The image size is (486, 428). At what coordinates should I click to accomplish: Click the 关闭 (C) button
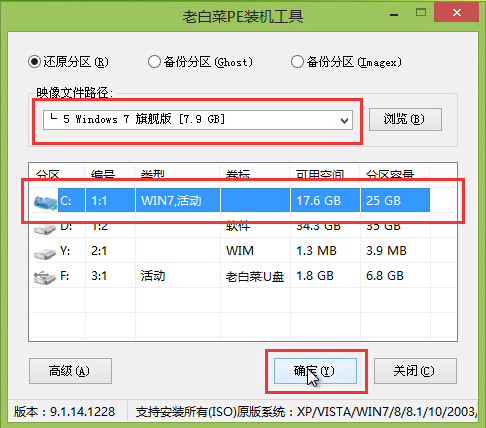(415, 371)
